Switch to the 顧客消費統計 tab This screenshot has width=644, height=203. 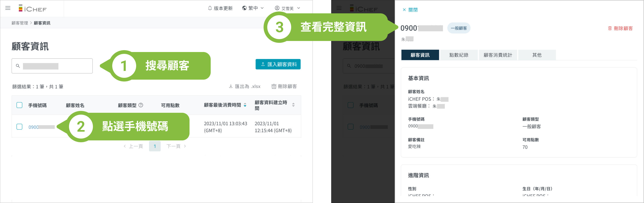pos(498,55)
